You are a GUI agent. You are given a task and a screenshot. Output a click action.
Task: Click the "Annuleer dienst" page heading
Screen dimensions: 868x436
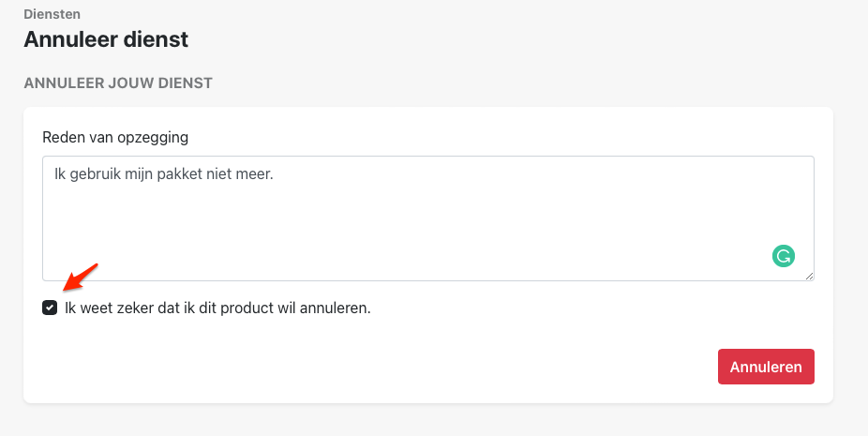(106, 39)
